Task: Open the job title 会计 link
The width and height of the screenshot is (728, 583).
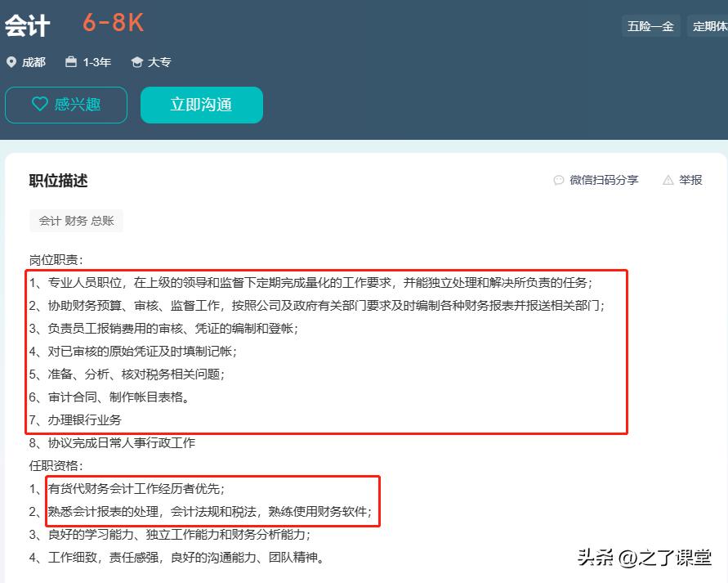Action: (27, 25)
